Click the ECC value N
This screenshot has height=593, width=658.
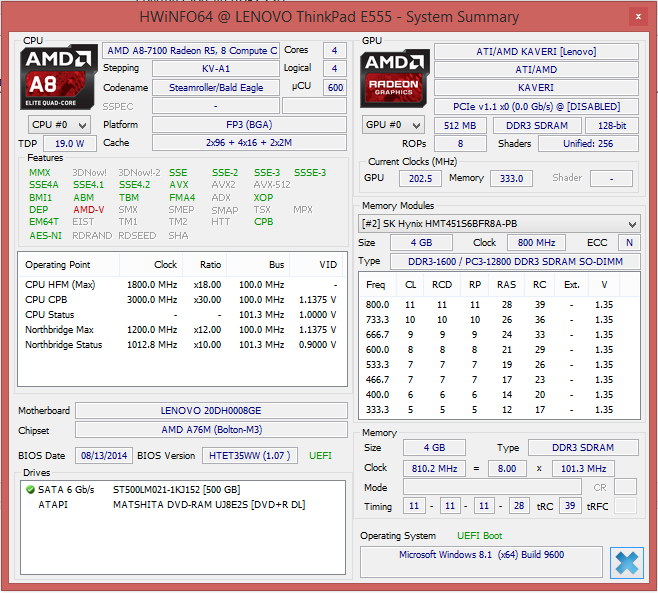click(x=629, y=243)
